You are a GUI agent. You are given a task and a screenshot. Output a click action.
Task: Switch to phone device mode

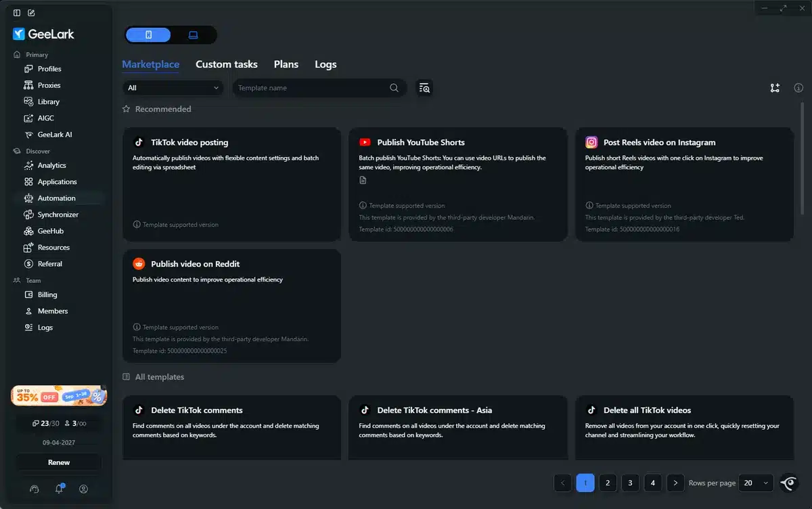point(148,35)
